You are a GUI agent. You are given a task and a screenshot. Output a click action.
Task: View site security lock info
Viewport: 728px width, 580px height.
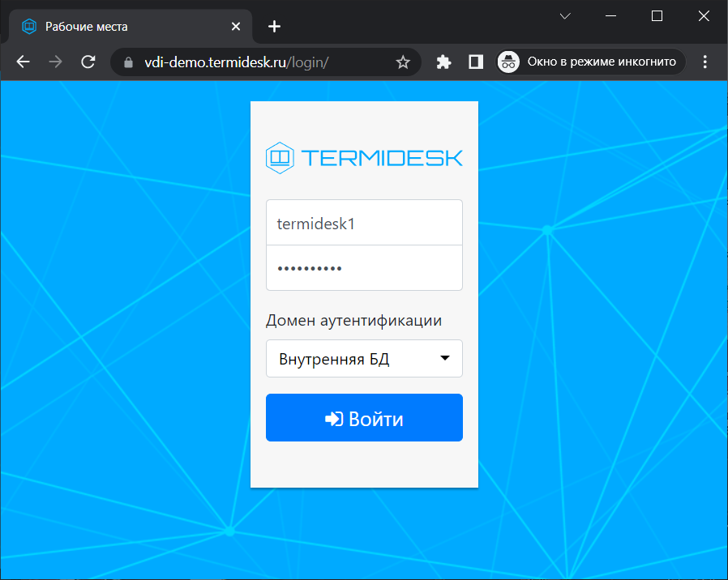(129, 62)
